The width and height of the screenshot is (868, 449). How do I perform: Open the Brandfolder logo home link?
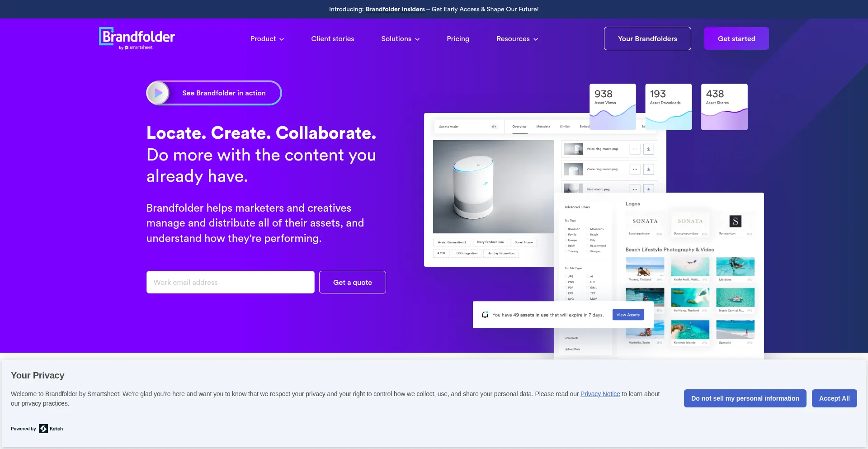[x=137, y=38]
